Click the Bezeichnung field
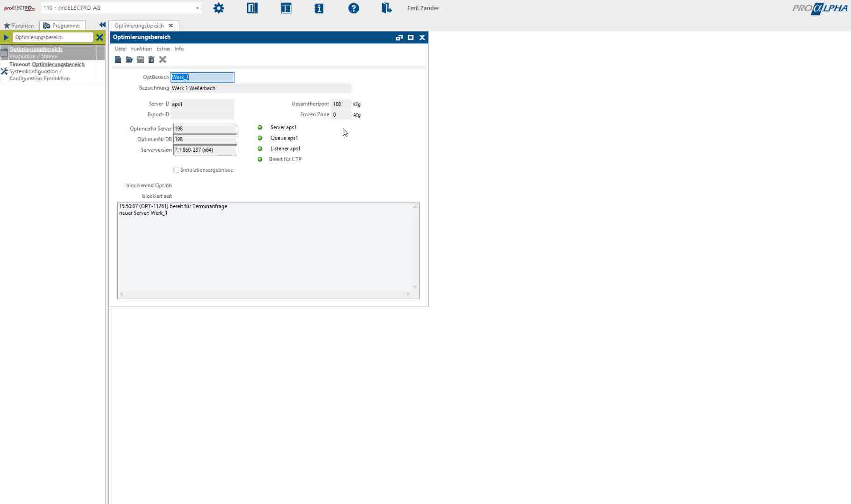The image size is (851, 504). coord(261,88)
